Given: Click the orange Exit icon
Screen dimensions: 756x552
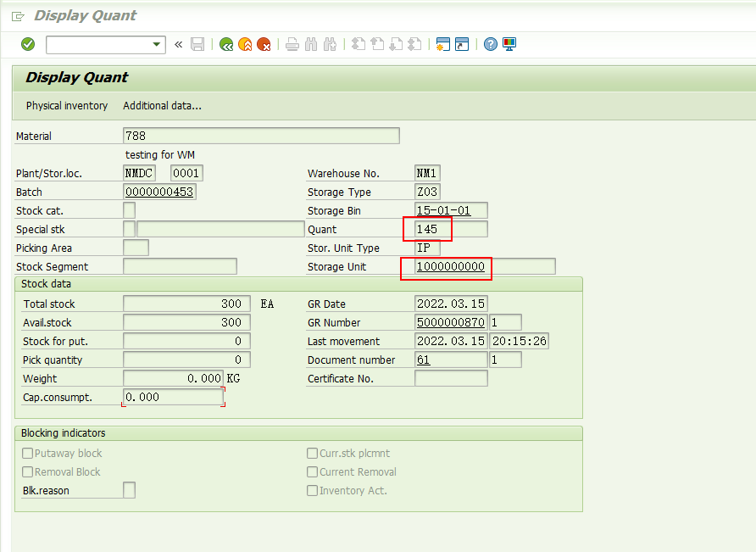Looking at the screenshot, I should pos(245,44).
